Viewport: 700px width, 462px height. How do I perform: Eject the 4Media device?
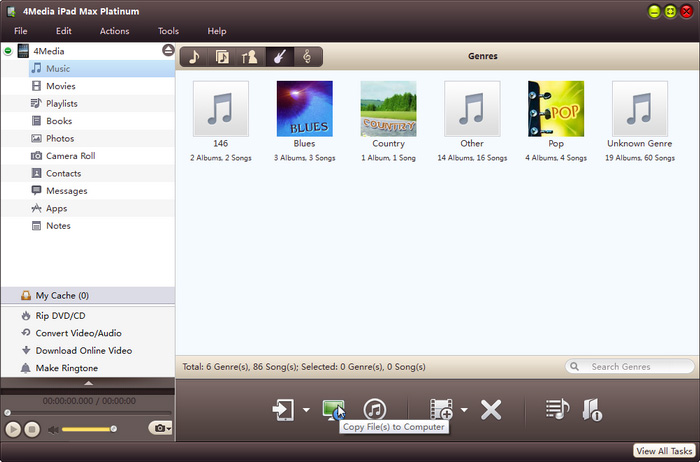(167, 50)
